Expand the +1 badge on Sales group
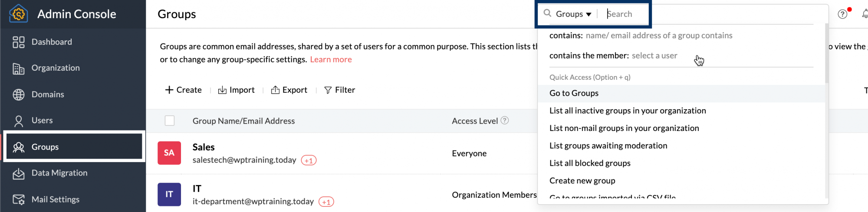This screenshot has width=868, height=212. tap(309, 160)
